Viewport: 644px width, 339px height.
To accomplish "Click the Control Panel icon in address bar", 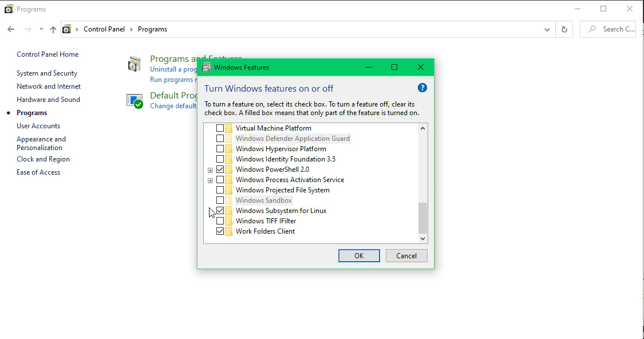I will click(x=66, y=29).
